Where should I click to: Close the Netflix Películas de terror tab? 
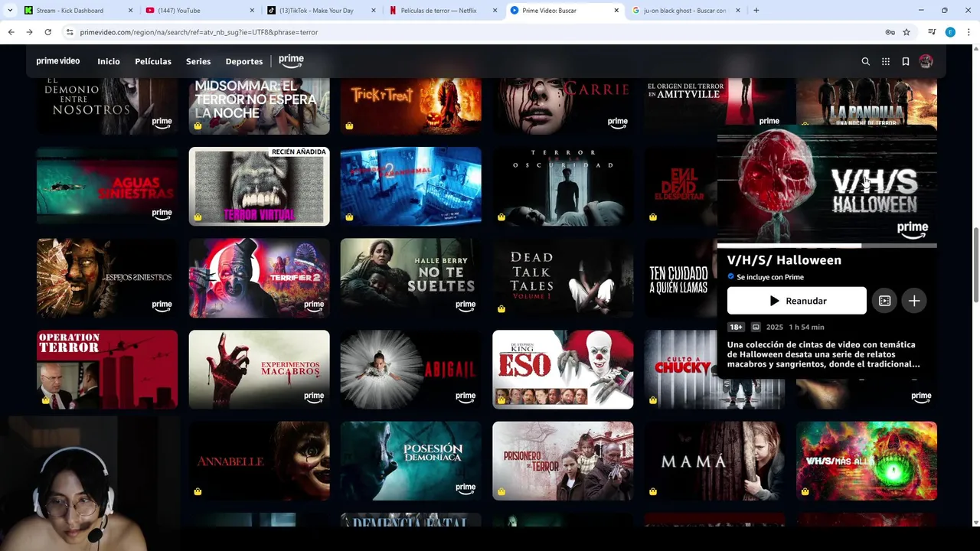[x=495, y=11]
